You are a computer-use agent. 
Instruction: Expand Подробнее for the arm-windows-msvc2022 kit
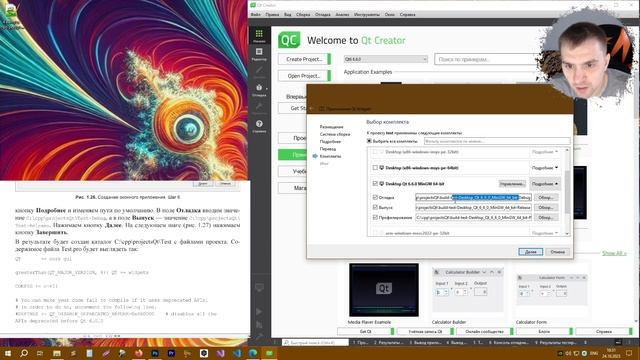click(x=545, y=233)
